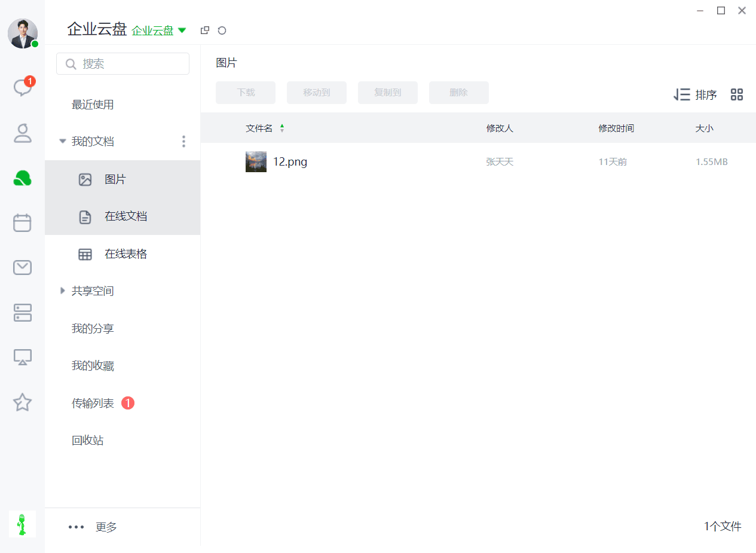Expand the 共享空间 tree node
Screen dimensions: 756x553
(62, 291)
